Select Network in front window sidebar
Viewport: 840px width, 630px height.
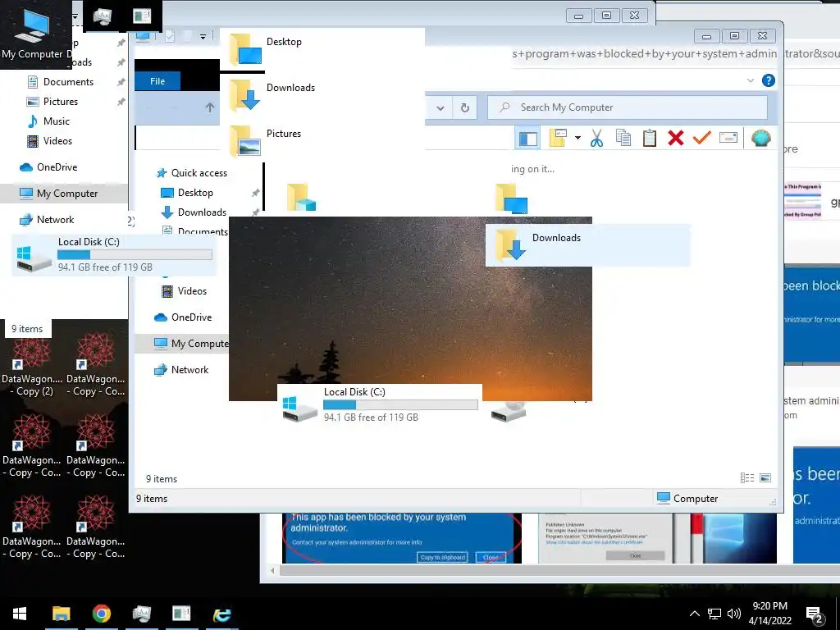pyautogui.click(x=189, y=370)
